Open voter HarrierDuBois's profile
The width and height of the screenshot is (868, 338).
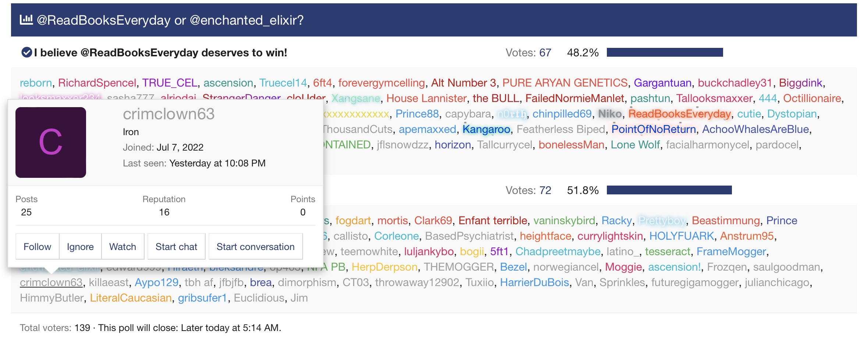tap(534, 282)
